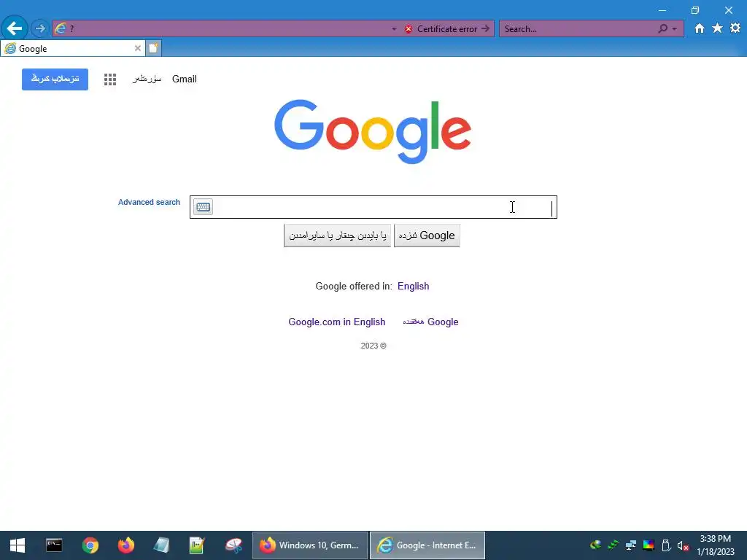Click the Google search button
This screenshot has height=560, width=747.
pos(427,236)
